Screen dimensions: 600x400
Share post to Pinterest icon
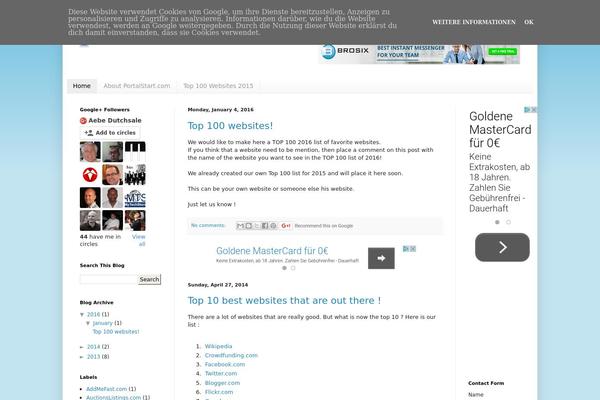click(x=273, y=226)
